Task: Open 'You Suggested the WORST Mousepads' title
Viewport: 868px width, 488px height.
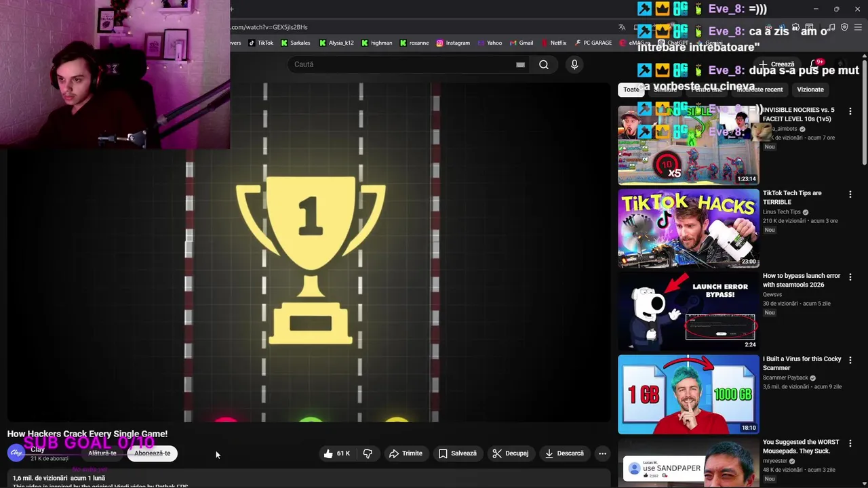Action: point(801,446)
